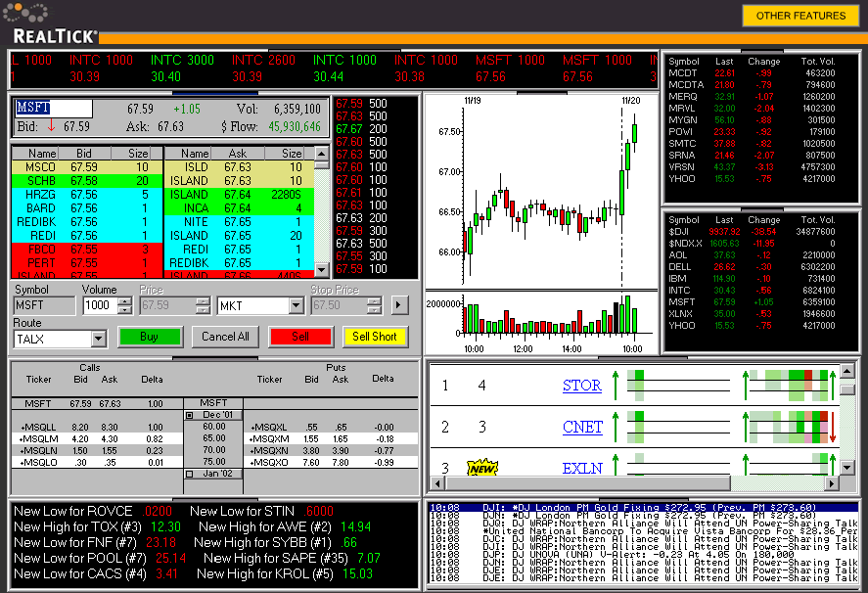The width and height of the screenshot is (868, 593).
Task: Click the right-arrow button beside Stop Price
Action: pos(399,305)
